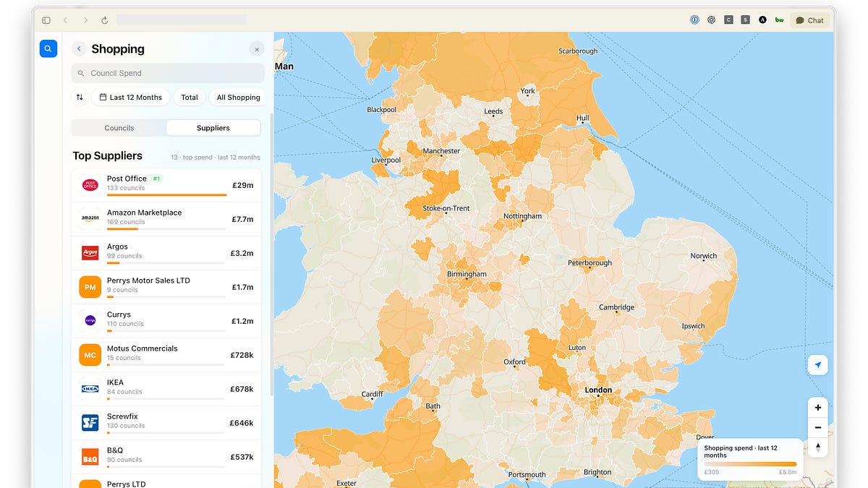
Task: Open the Last 12 Months date filter
Action: pos(131,98)
